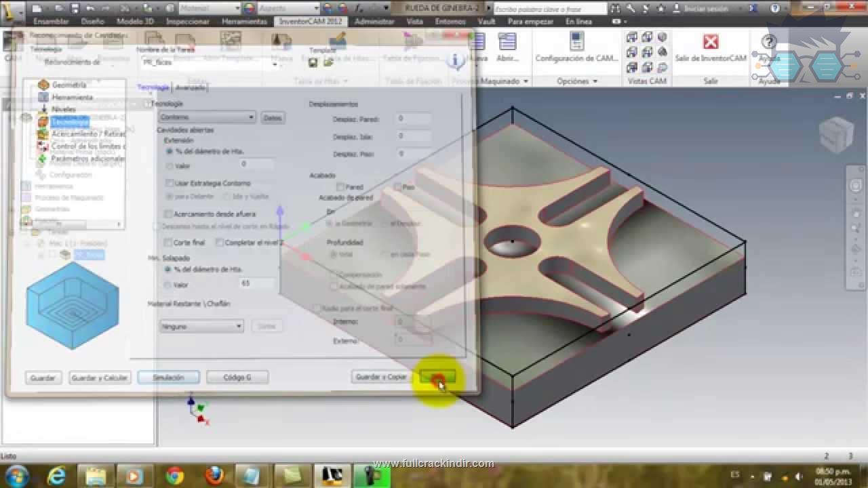
Task: Toggle Acabado Piso checkbox
Action: pyautogui.click(x=398, y=186)
